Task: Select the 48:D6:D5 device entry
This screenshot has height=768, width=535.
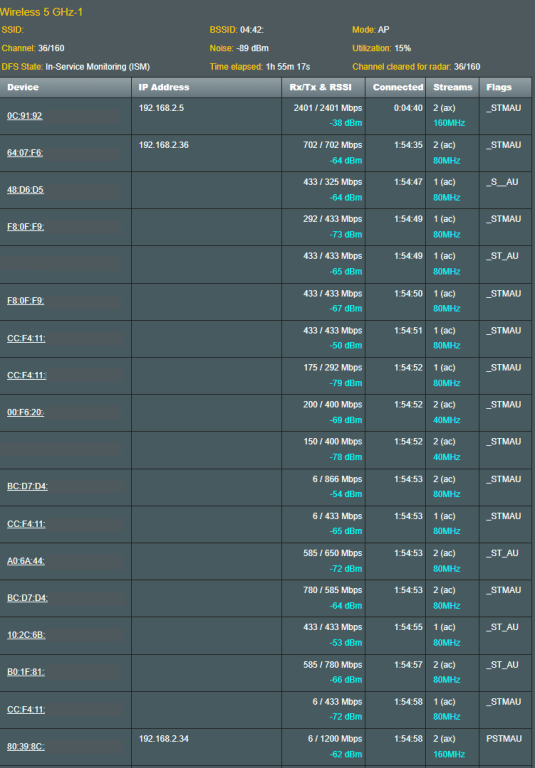Action: [25, 190]
